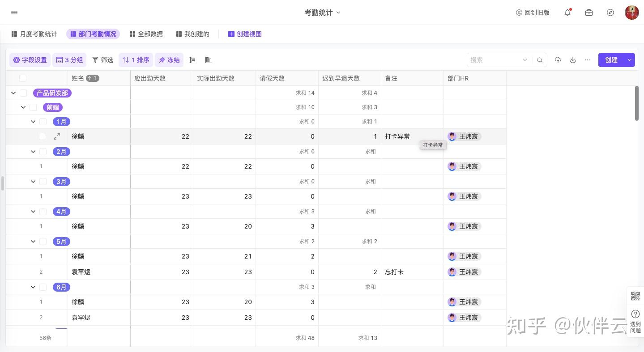Check the 3月 group checkbox
This screenshot has height=352, width=644.
pos(43,182)
